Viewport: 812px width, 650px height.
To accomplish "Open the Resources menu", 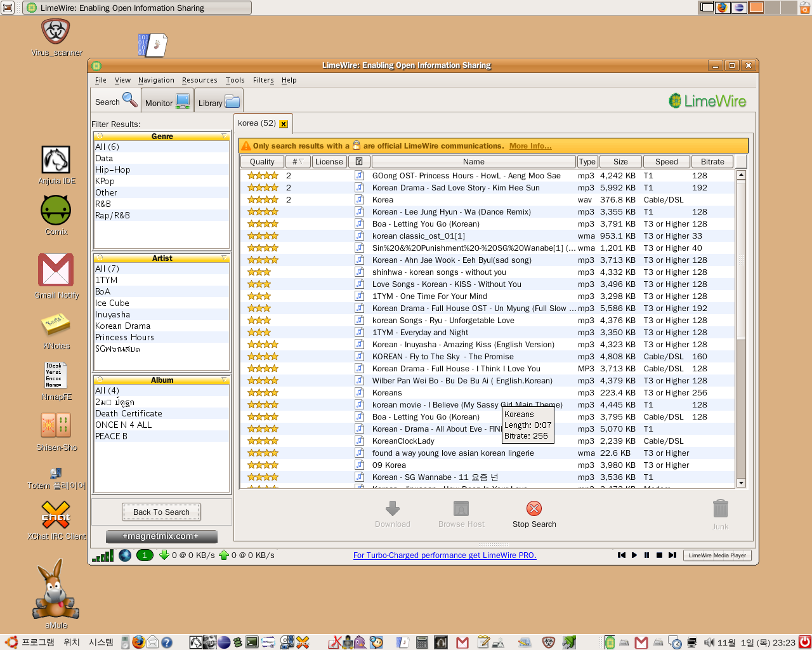I will (x=199, y=80).
